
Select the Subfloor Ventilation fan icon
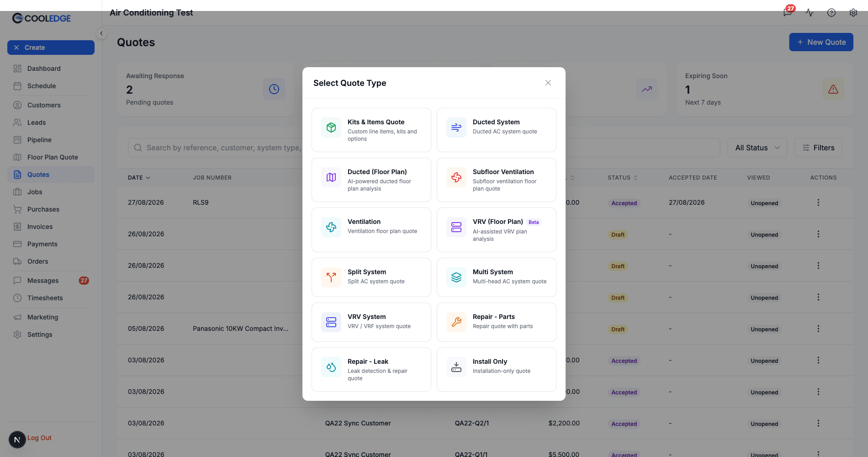coord(456,177)
